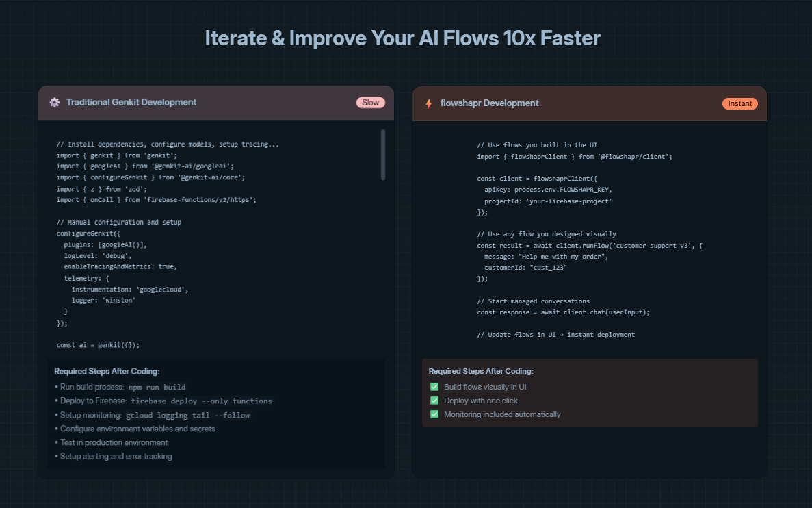Click the 'gcloud logging tail --follow' command
The width and height of the screenshot is (812, 508).
tap(187, 415)
